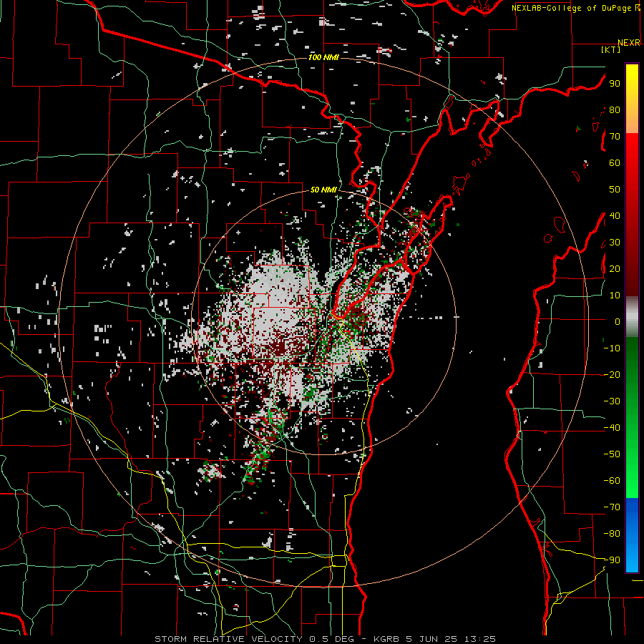Click the STORM RELATIVE VELOCITY caption text
Screen dimensions: 644x644
pyautogui.click(x=228, y=639)
